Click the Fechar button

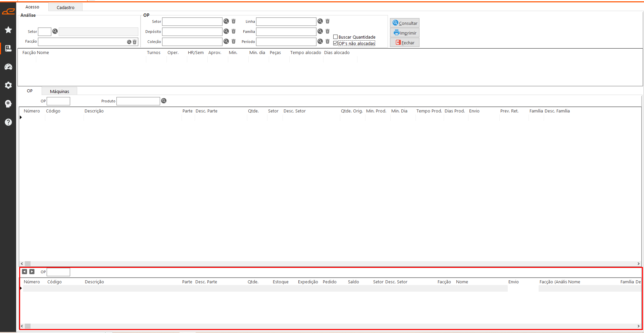(x=404, y=43)
